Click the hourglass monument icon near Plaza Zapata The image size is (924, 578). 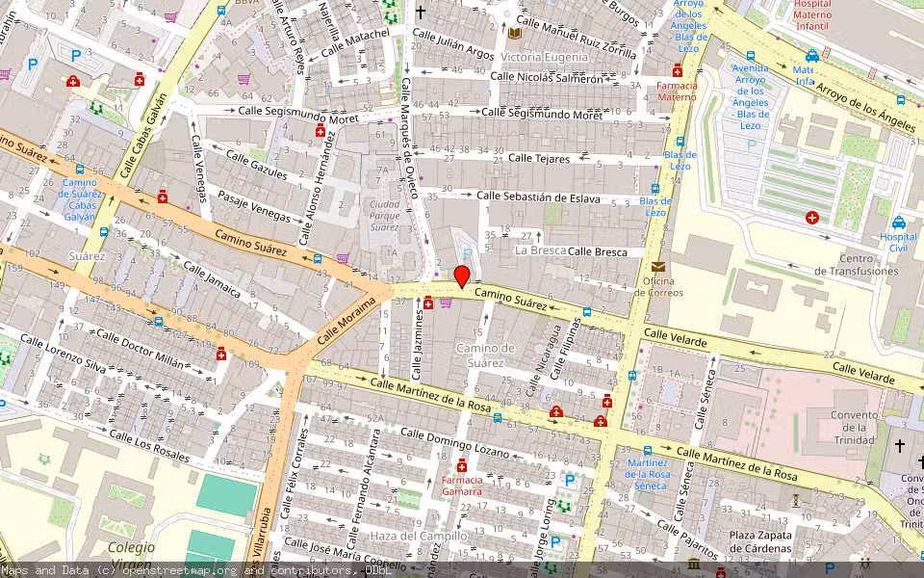796,501
